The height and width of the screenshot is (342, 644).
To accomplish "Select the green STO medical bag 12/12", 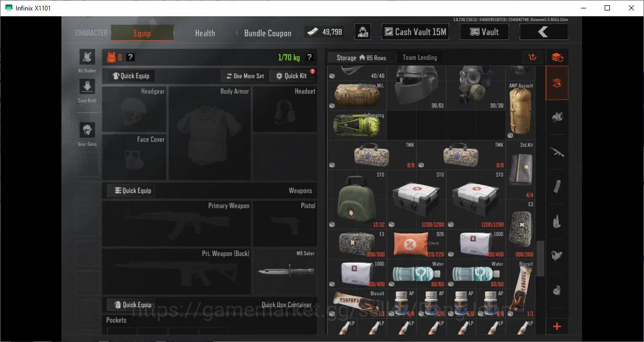I will click(x=357, y=199).
